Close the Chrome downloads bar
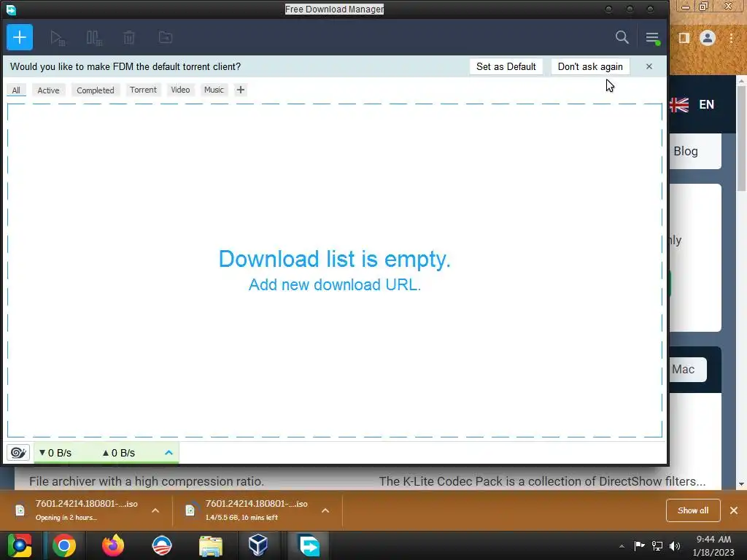Screen dimensions: 747x560 point(734,510)
